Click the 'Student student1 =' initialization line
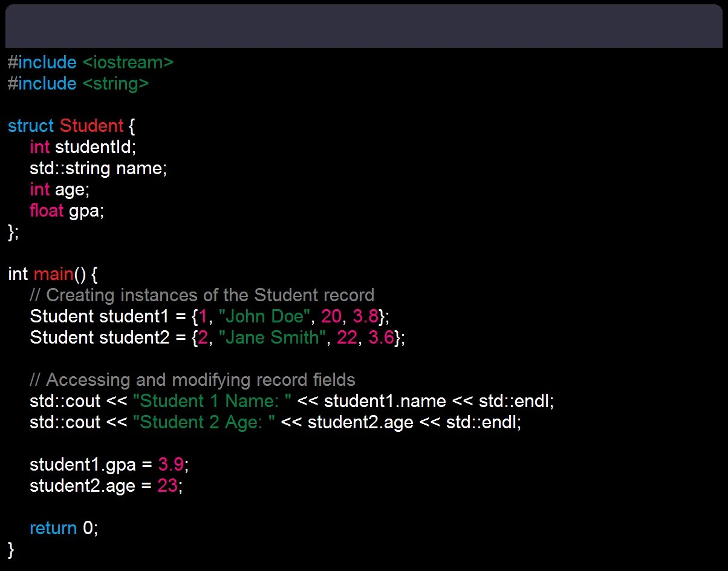The height and width of the screenshot is (571, 728). tap(210, 316)
